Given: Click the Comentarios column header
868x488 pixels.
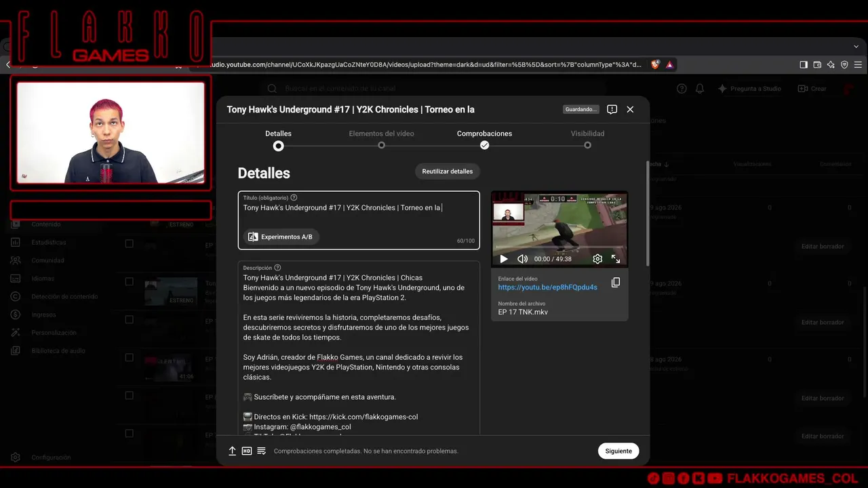Looking at the screenshot, I should 835,164.
